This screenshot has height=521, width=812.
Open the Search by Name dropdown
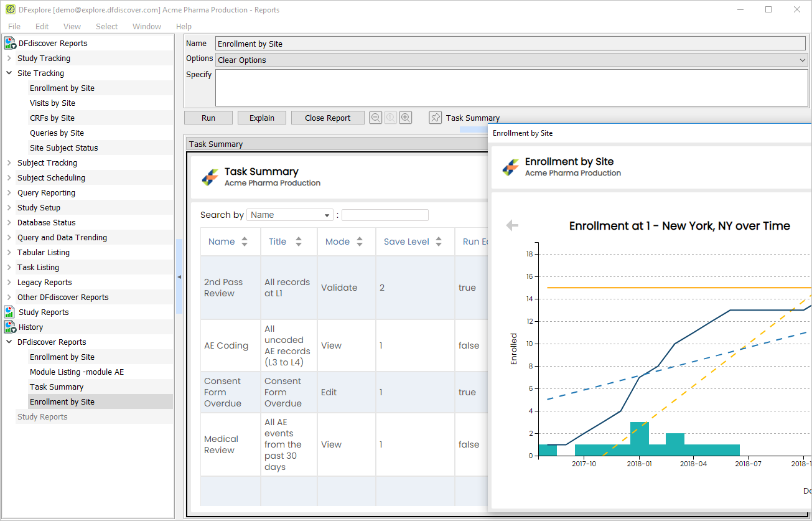[290, 215]
